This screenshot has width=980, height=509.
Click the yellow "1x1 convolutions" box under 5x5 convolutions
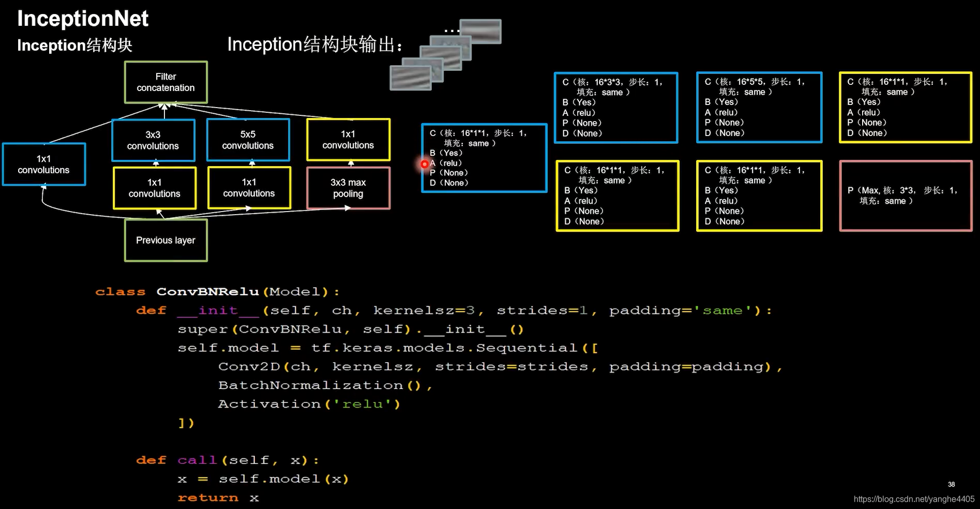[249, 187]
